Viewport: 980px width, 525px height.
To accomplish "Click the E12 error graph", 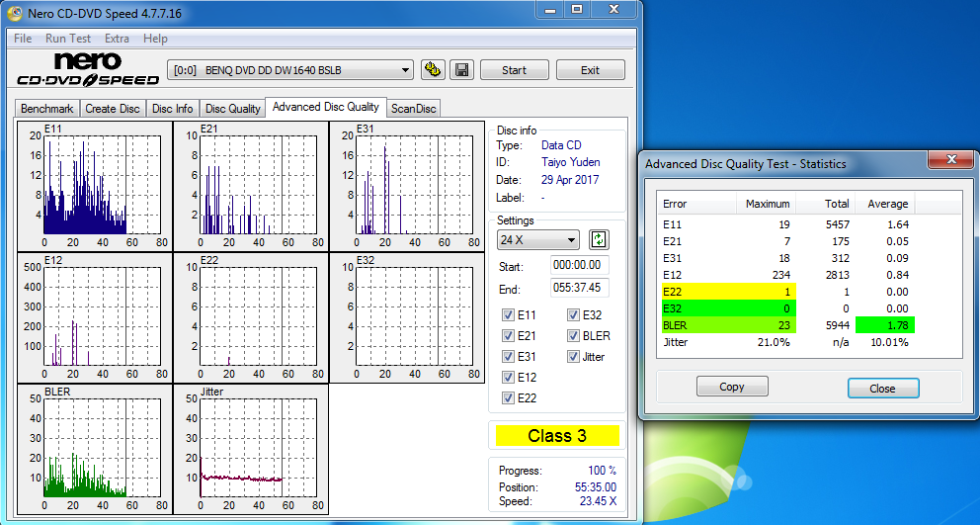I will (95, 318).
